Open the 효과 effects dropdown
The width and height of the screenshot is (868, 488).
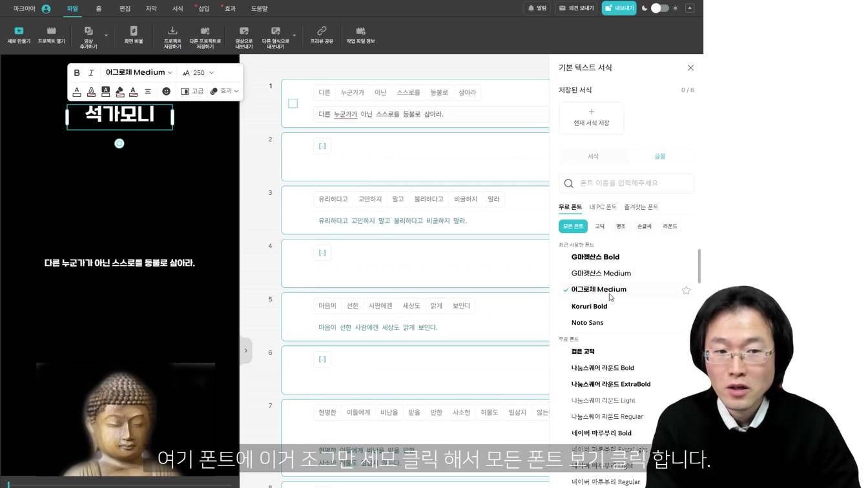point(224,92)
